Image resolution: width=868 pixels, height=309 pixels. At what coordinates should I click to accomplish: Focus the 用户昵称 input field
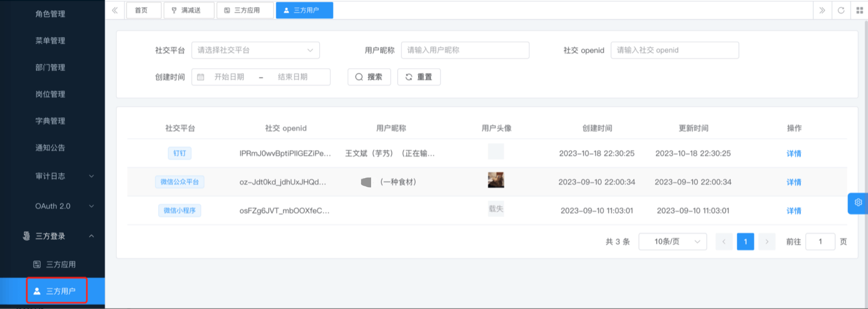click(x=465, y=50)
